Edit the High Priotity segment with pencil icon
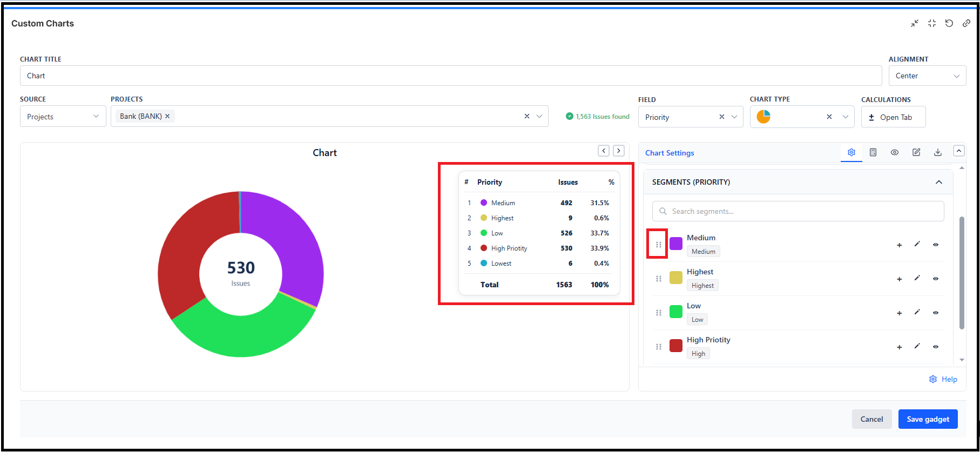The height and width of the screenshot is (452, 980). coord(917,346)
